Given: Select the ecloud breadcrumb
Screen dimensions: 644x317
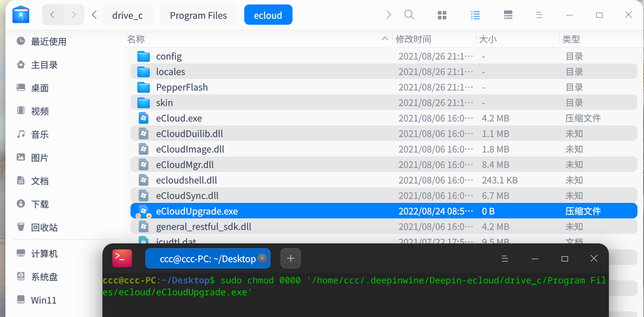Looking at the screenshot, I should (268, 15).
